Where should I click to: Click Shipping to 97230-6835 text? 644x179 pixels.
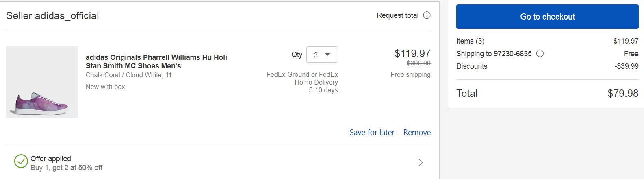(x=494, y=54)
